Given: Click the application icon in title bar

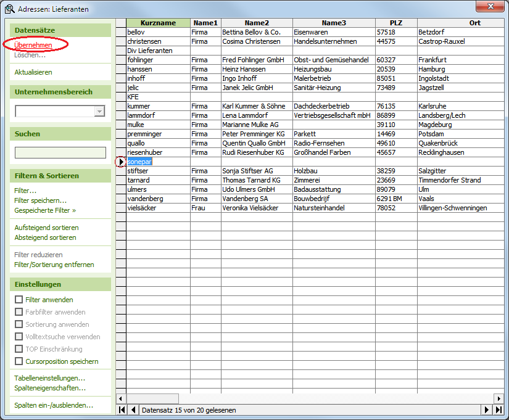Looking at the screenshot, I should 9,9.
